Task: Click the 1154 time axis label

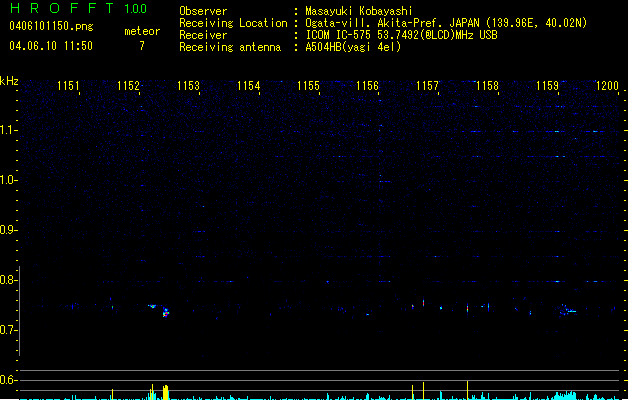Action: (248, 86)
